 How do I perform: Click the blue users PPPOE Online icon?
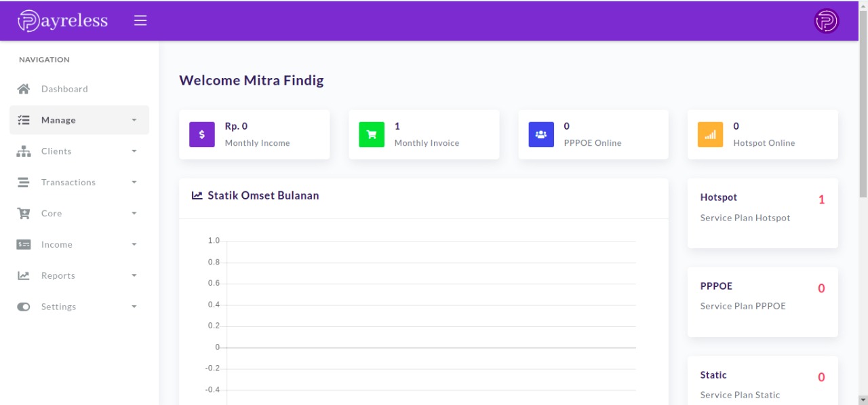[541, 134]
